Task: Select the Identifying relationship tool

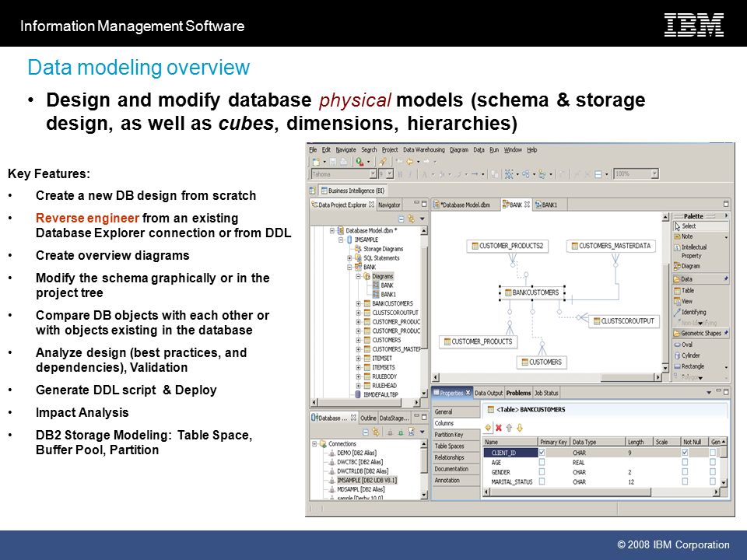Action: (x=690, y=312)
